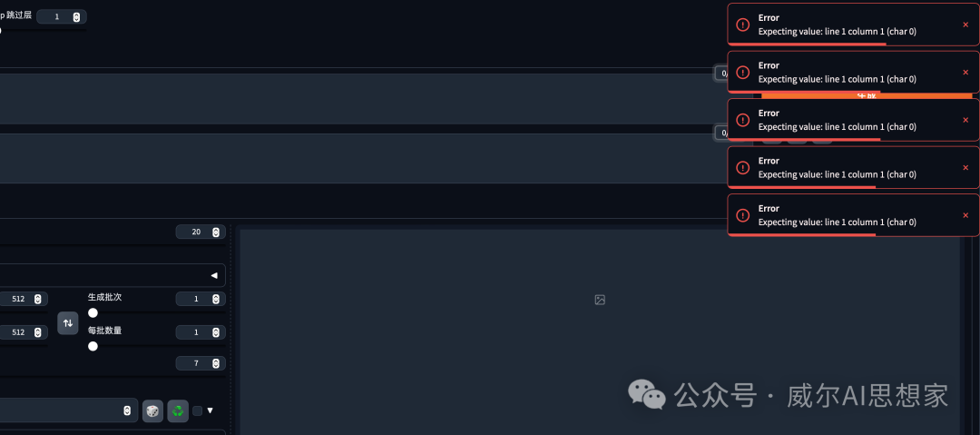Reuse last seed via green recycle icon
The image size is (980, 435).
pyautogui.click(x=178, y=410)
